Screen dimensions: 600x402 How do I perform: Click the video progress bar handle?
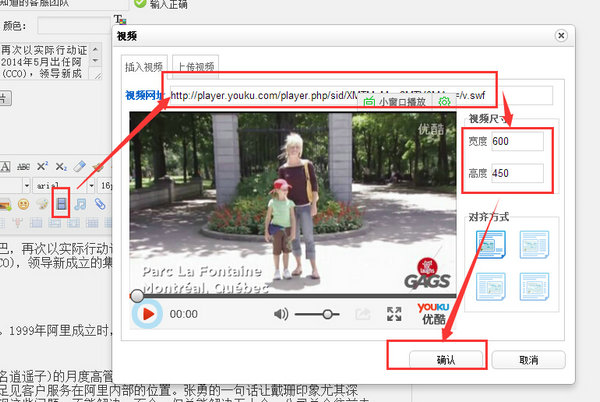pyautogui.click(x=137, y=296)
